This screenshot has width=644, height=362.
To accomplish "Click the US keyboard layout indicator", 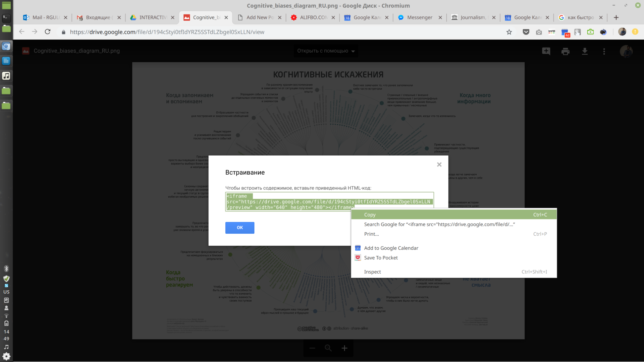I will pos(6,292).
